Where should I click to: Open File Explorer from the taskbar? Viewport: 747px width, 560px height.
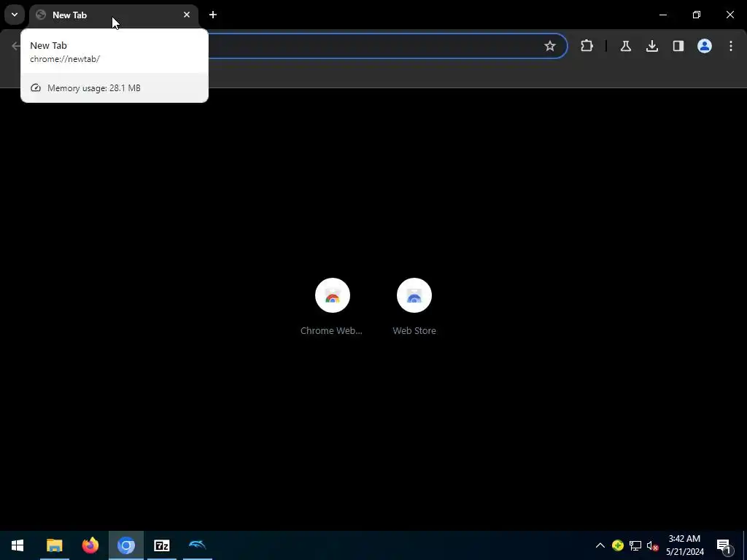click(x=54, y=545)
